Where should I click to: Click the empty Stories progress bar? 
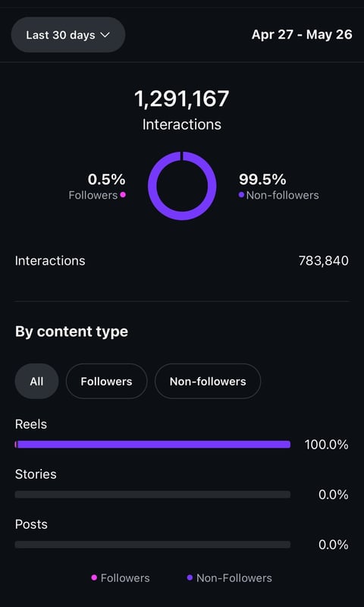[x=152, y=495]
